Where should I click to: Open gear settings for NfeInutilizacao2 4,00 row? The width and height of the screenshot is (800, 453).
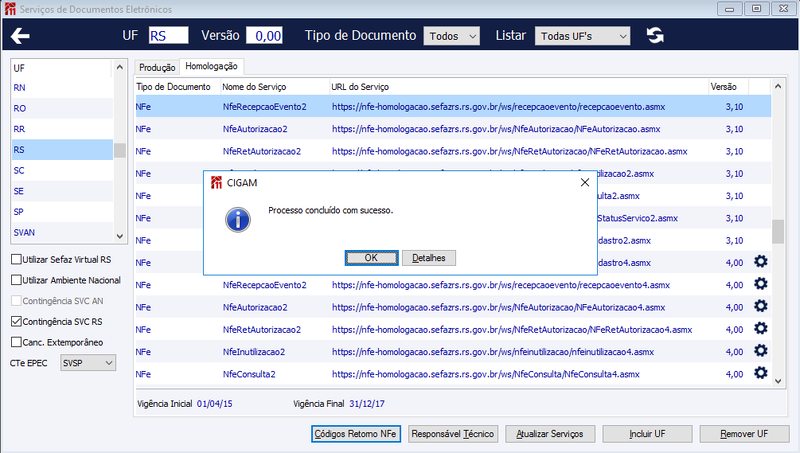pyautogui.click(x=761, y=350)
